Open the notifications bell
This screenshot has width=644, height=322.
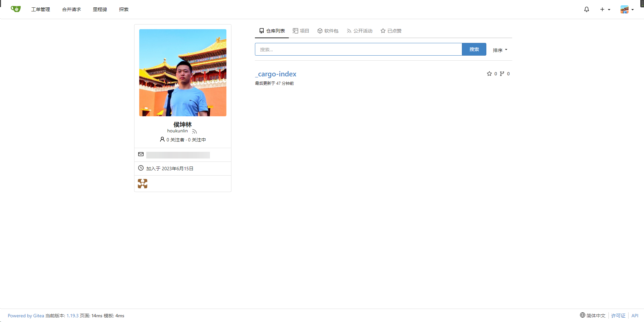coord(586,9)
